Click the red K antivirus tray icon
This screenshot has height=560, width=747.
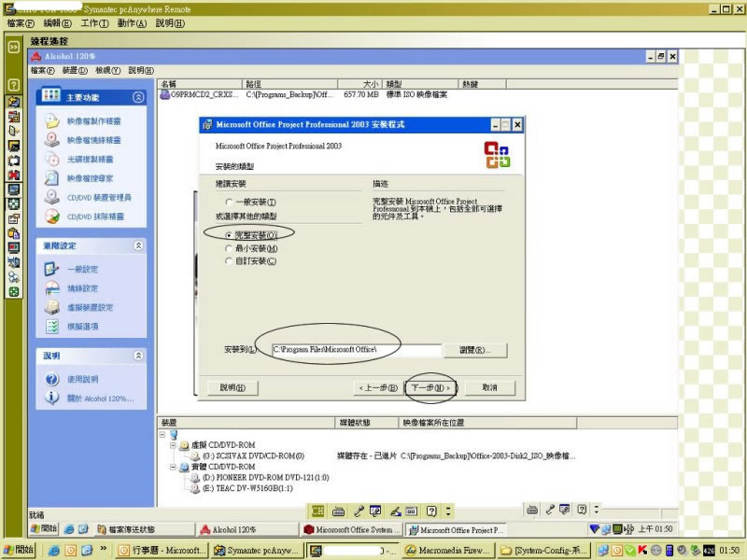642,550
